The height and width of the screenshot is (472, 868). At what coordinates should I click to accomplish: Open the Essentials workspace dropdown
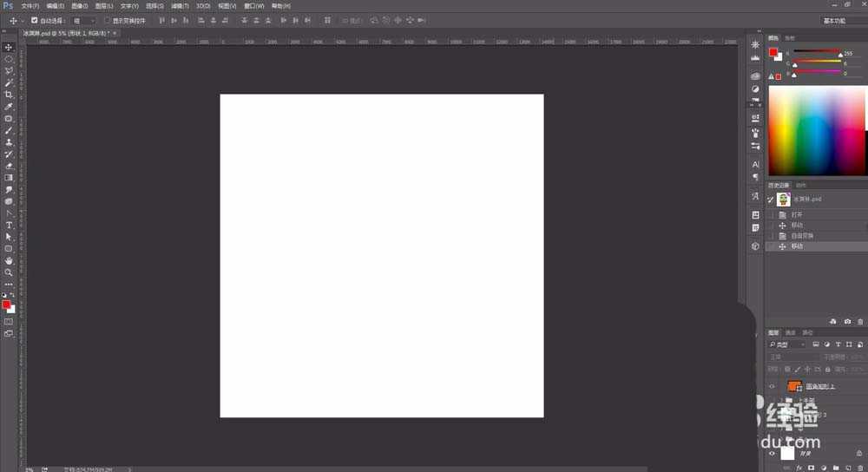tap(844, 20)
